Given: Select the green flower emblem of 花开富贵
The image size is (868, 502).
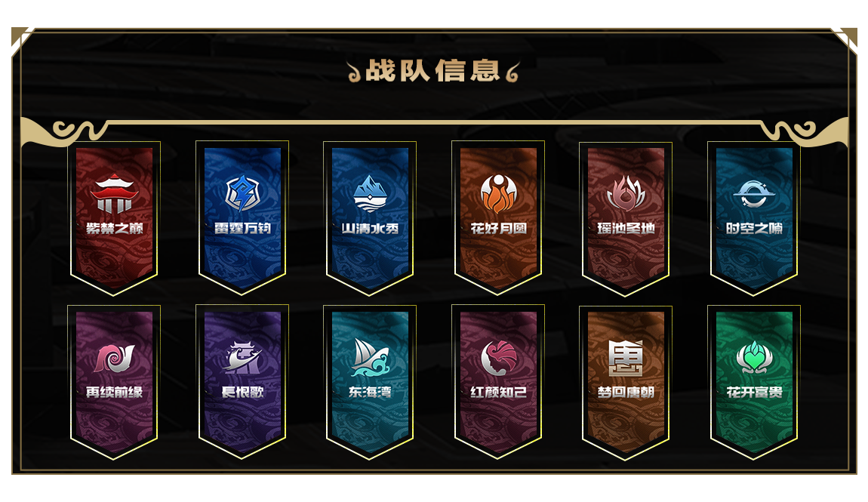Looking at the screenshot, I should tap(753, 358).
